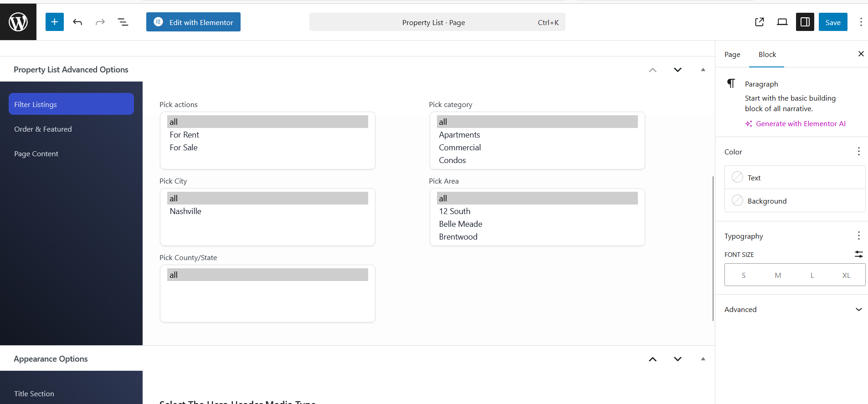This screenshot has width=868, height=404.
Task: Select the M font size option
Action: tap(778, 275)
